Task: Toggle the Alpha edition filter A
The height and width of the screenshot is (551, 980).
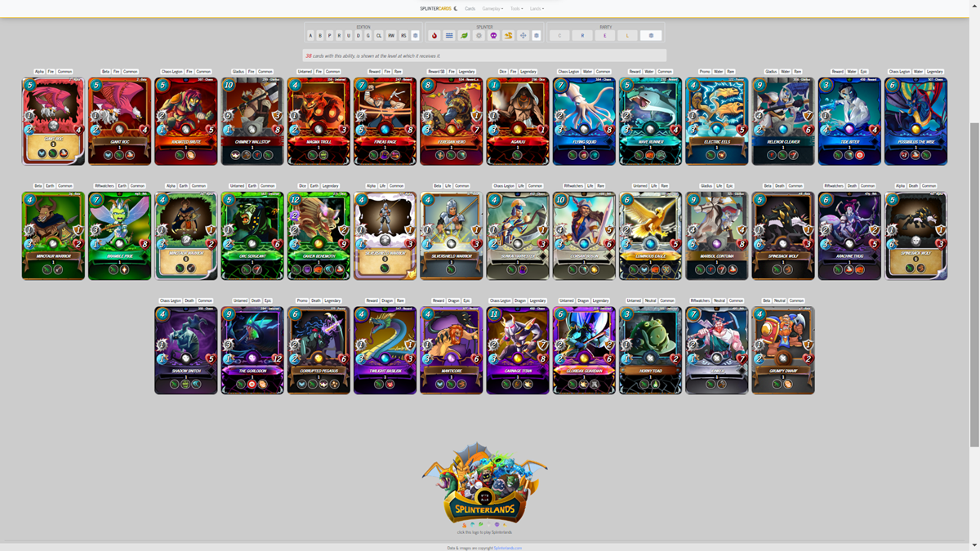Action: point(310,36)
